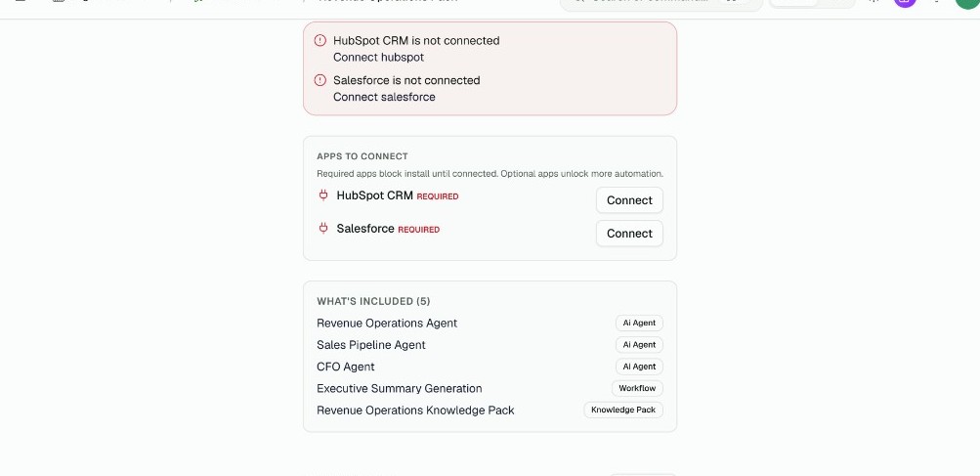Click the HubSpot warning icon in alert banner
980x476 pixels.
(320, 41)
